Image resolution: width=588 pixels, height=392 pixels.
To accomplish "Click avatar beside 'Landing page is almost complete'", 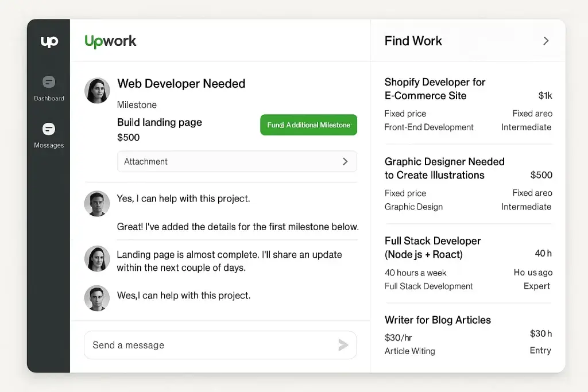I will coord(97,259).
